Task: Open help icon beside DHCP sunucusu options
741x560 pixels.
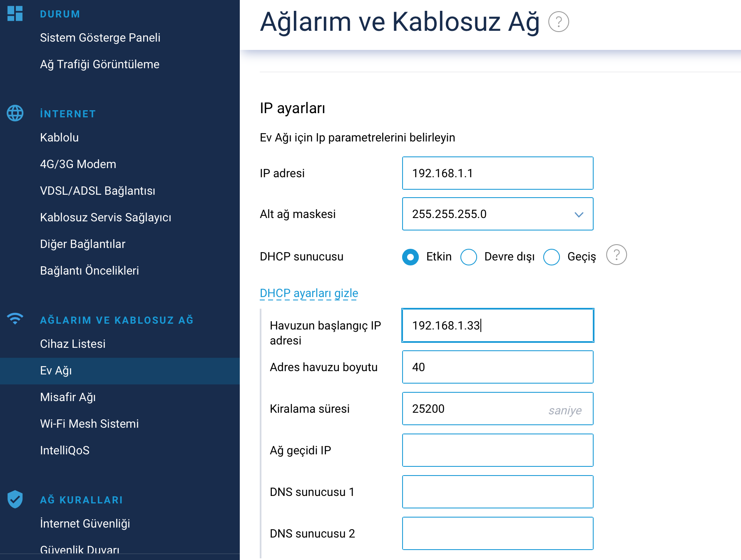Action: [616, 255]
